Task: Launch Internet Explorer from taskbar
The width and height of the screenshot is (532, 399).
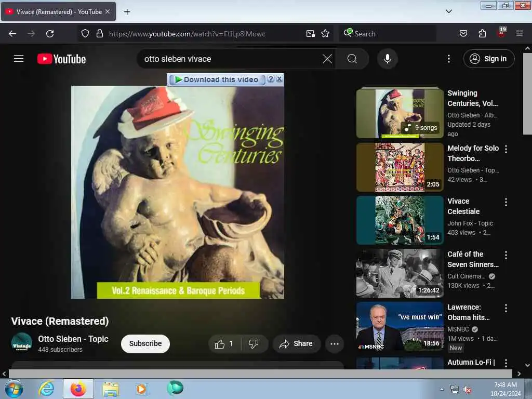Action: [46, 389]
